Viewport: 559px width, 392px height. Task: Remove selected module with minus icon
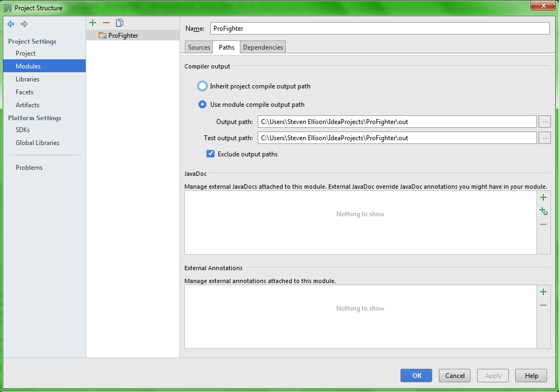tap(106, 23)
